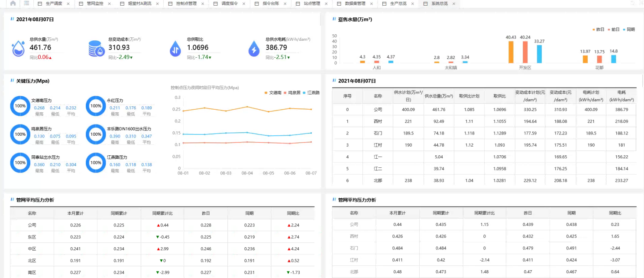Open the menu list icon beside home
The image size is (644, 278).
click(26, 3)
